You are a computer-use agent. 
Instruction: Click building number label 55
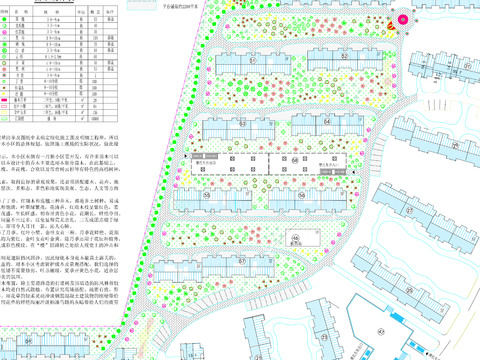pos(207,195)
